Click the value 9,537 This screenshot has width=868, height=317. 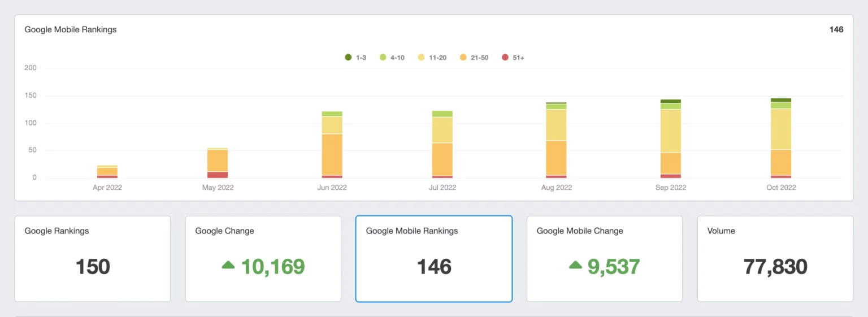[614, 267]
